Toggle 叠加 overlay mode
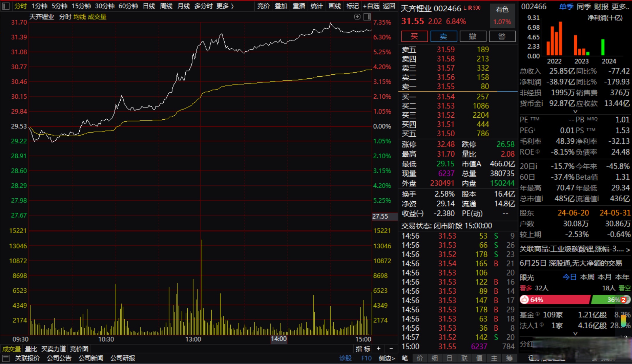 pyautogui.click(x=281, y=6)
